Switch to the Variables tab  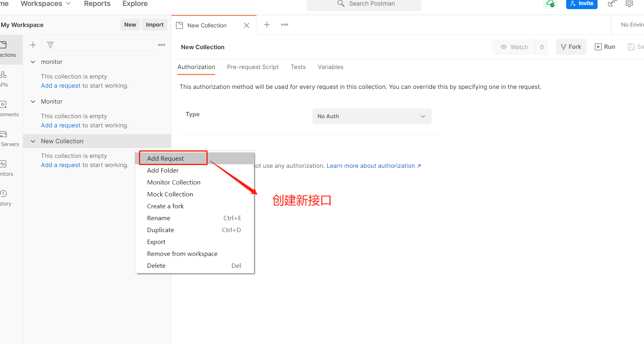pos(330,67)
